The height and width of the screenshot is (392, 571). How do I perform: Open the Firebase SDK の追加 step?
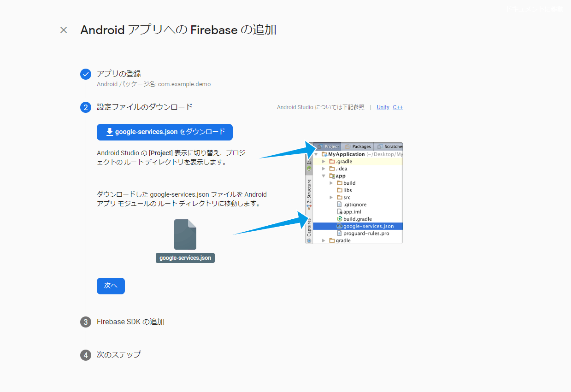[x=130, y=322]
